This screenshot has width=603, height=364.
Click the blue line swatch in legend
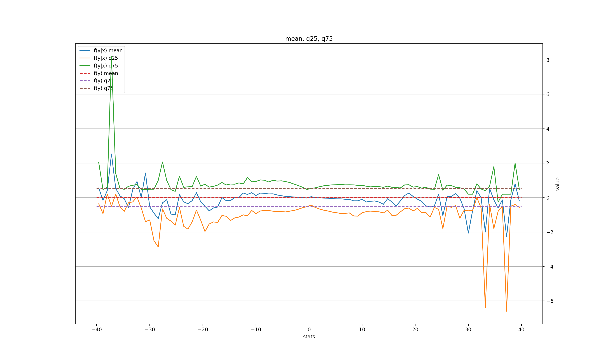pyautogui.click(x=85, y=50)
